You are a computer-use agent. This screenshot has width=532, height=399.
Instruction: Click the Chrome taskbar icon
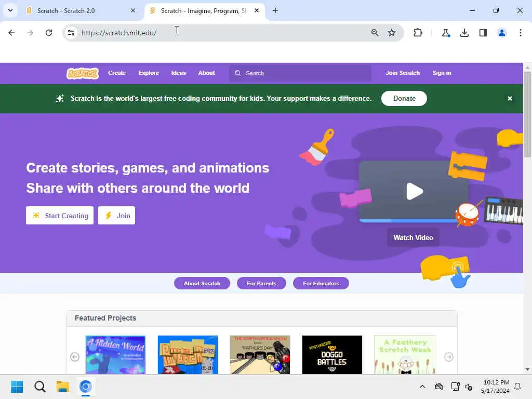(86, 387)
